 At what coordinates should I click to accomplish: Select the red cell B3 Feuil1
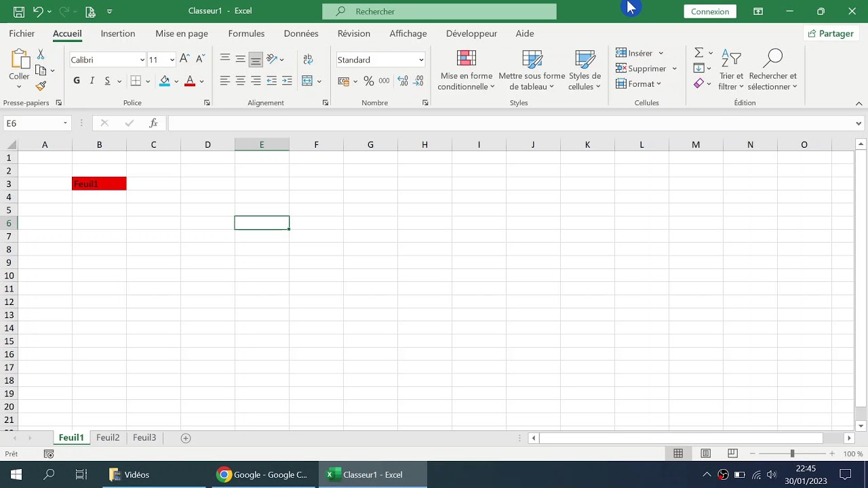click(x=99, y=184)
